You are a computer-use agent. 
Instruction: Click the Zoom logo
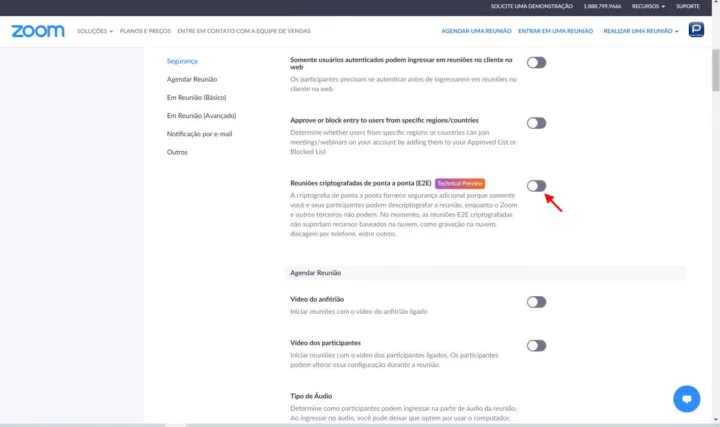pos(38,31)
